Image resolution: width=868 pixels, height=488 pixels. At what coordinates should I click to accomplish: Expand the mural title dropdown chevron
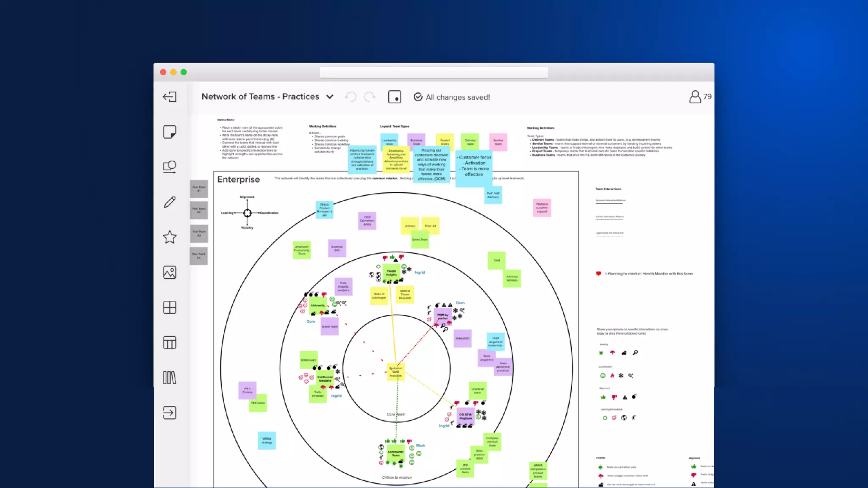click(330, 97)
